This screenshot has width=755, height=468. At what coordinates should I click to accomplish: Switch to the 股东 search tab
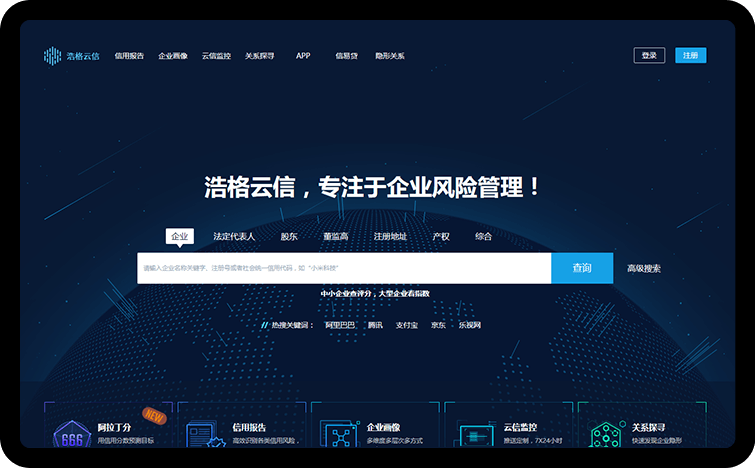point(289,236)
